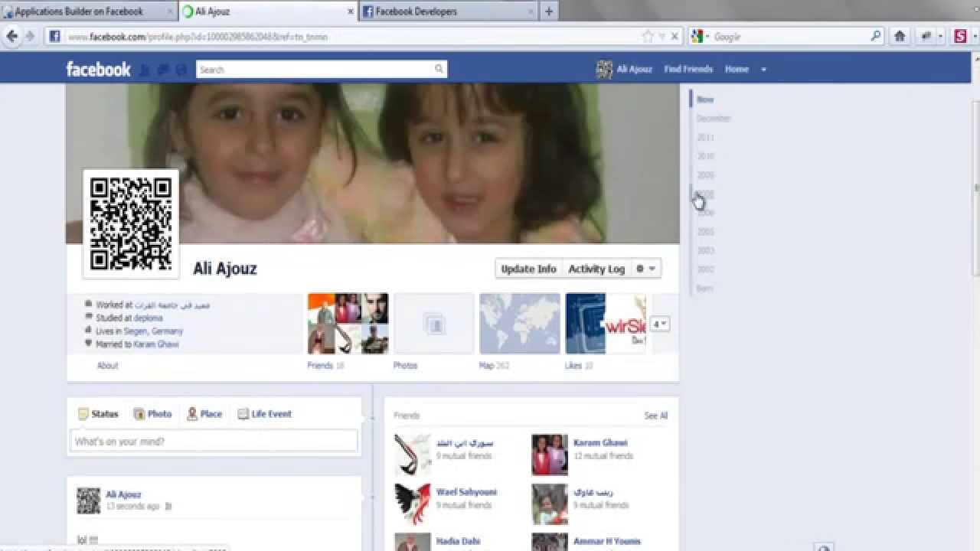980x551 pixels.
Task: Click the browser forward arrow button
Action: [30, 36]
